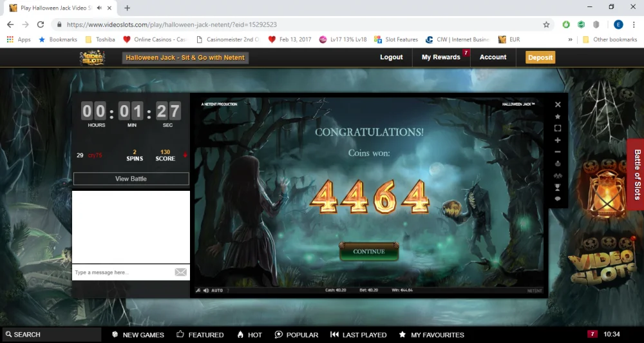Open the crown icon in game sidebar

coord(558,164)
